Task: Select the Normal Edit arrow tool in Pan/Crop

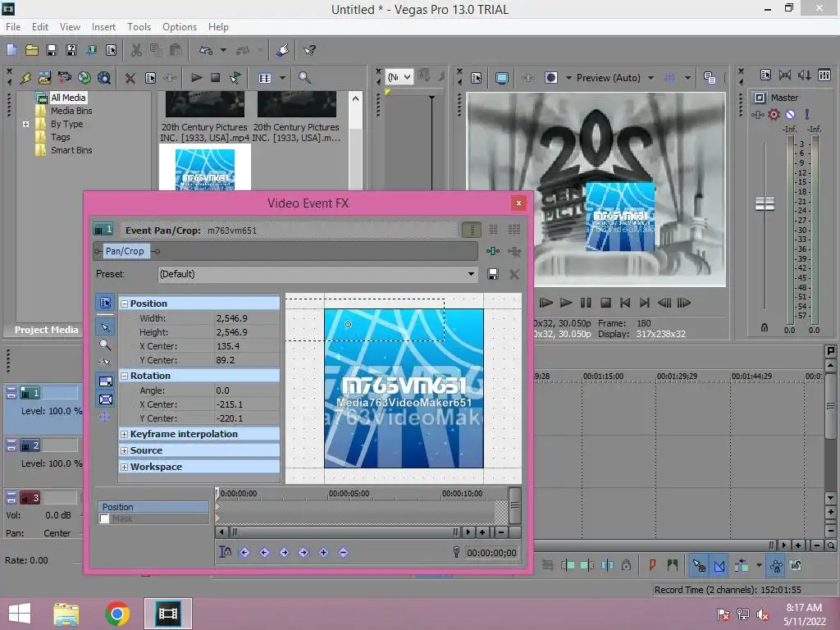Action: click(x=105, y=327)
